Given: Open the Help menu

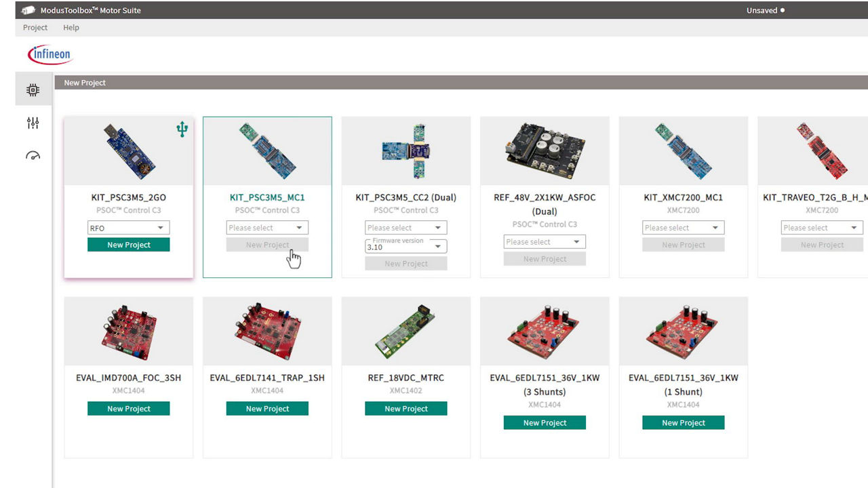Looking at the screenshot, I should pyautogui.click(x=71, y=28).
